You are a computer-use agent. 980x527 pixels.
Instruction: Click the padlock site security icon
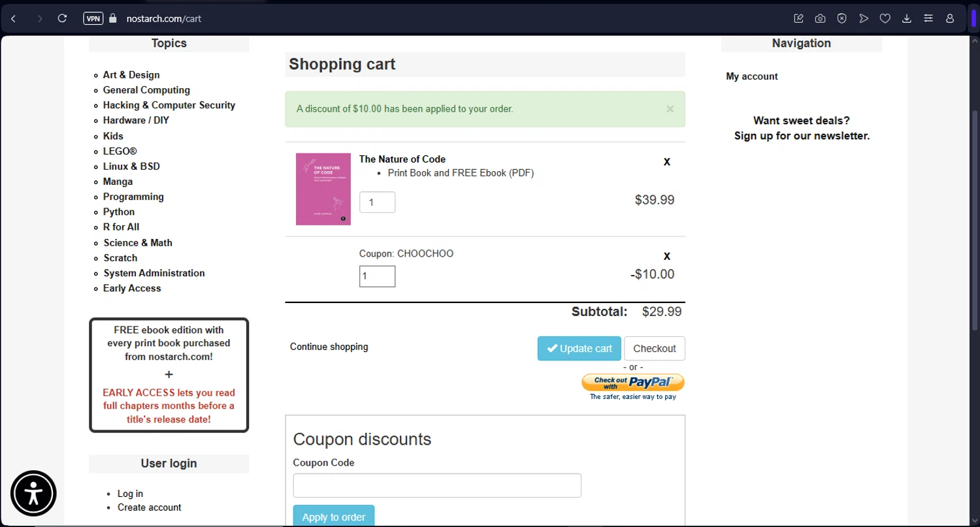[x=112, y=18]
